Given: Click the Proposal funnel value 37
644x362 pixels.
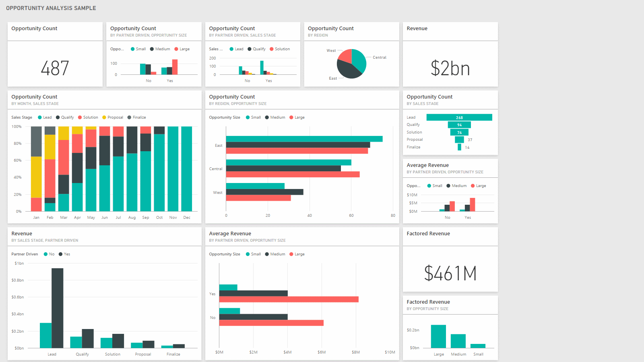Looking at the screenshot, I should coord(470,140).
